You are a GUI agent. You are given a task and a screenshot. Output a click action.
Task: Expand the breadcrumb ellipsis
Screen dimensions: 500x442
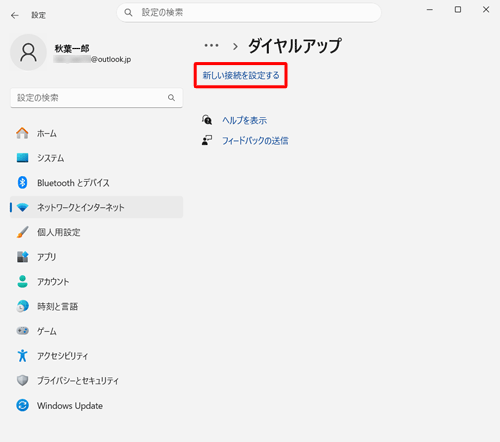tap(212, 45)
